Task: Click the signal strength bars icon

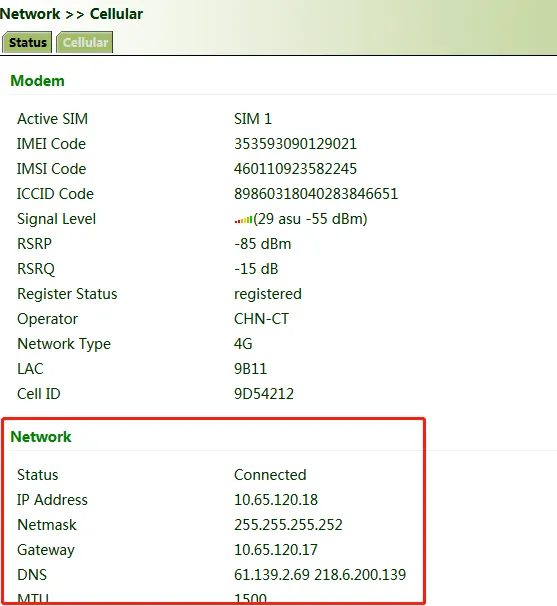Action: pyautogui.click(x=243, y=220)
